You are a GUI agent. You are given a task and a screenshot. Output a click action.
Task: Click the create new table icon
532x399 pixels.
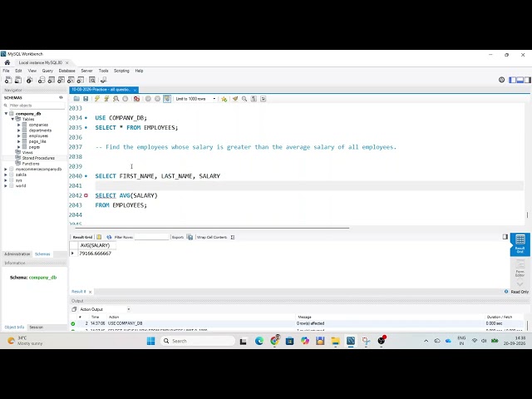point(52,80)
